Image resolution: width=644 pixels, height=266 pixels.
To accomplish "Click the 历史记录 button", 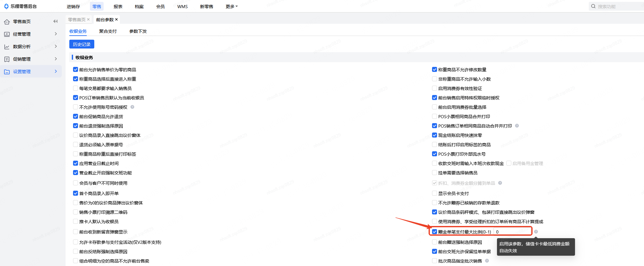I will tap(82, 44).
